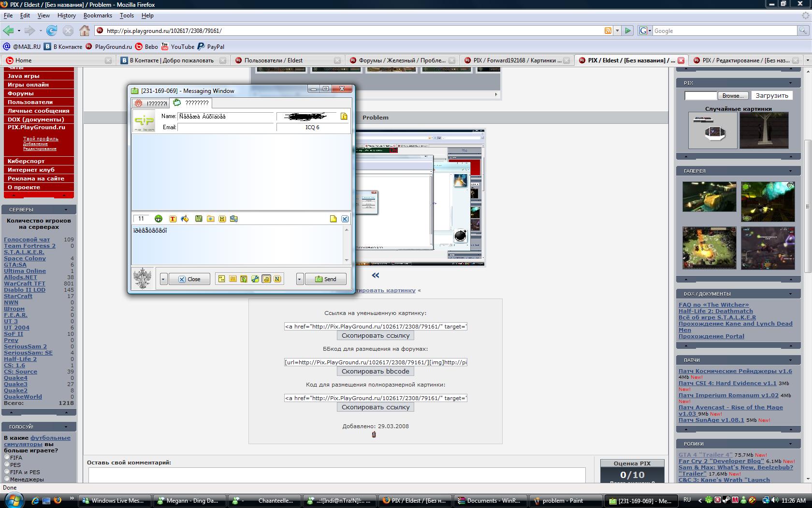This screenshot has height=508, width=812.
Task: Select the PES radio option in the poll
Action: click(x=7, y=464)
